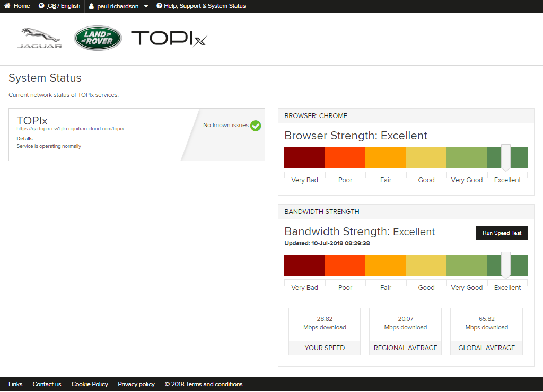Click the green checkmark status icon
Screen dimensions: 543x392
click(x=256, y=126)
